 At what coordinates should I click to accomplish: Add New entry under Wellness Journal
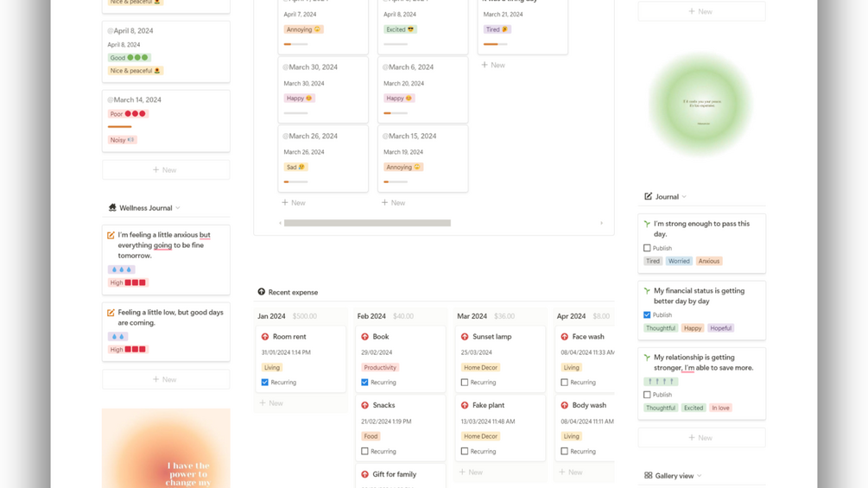click(166, 379)
